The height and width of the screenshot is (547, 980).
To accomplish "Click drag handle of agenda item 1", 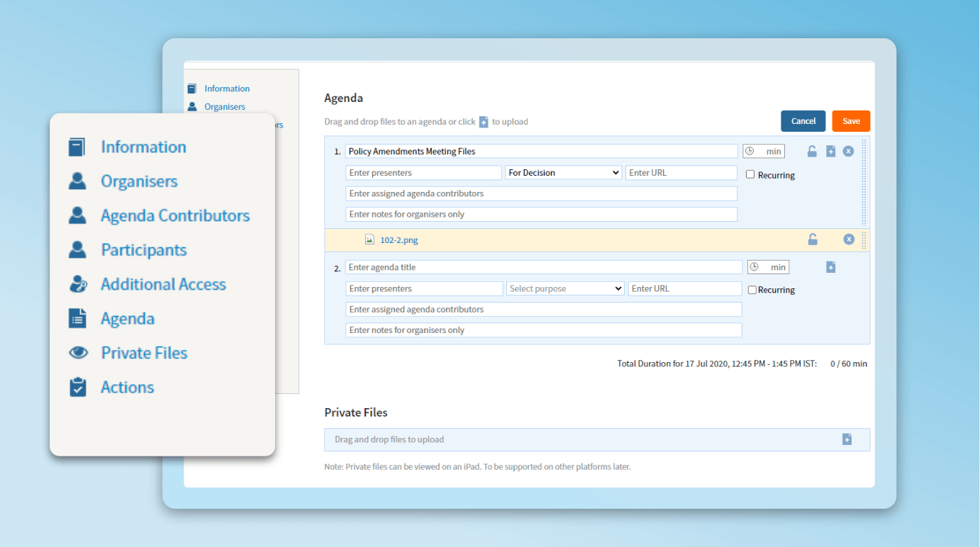I will [x=863, y=182].
